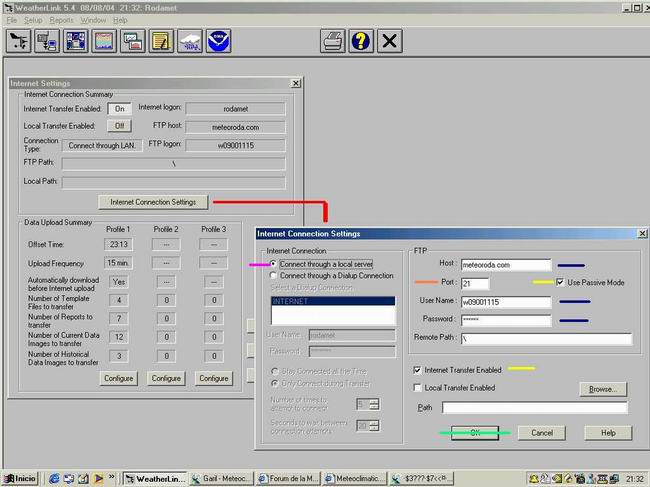Click the FTP Password field
The width and height of the screenshot is (650, 487).
pyautogui.click(x=506, y=320)
